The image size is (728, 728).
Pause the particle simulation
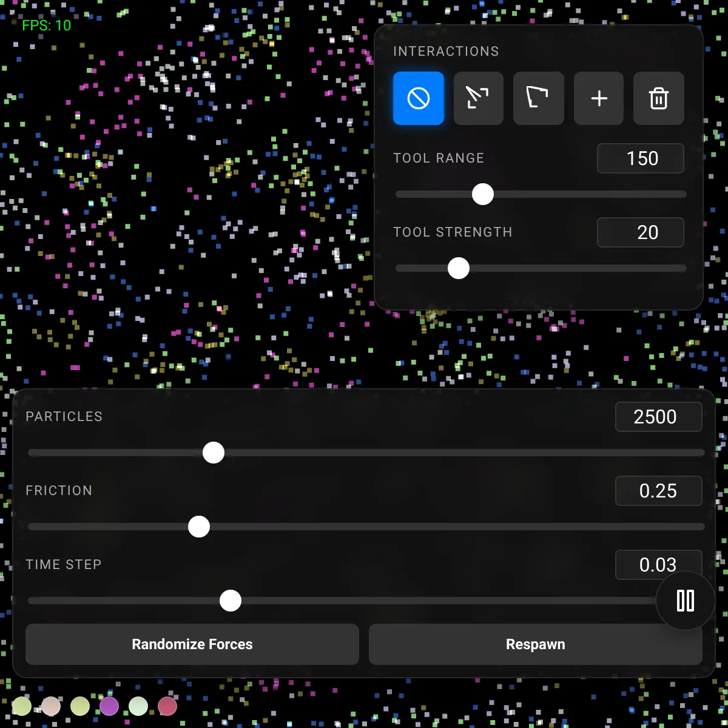685,601
